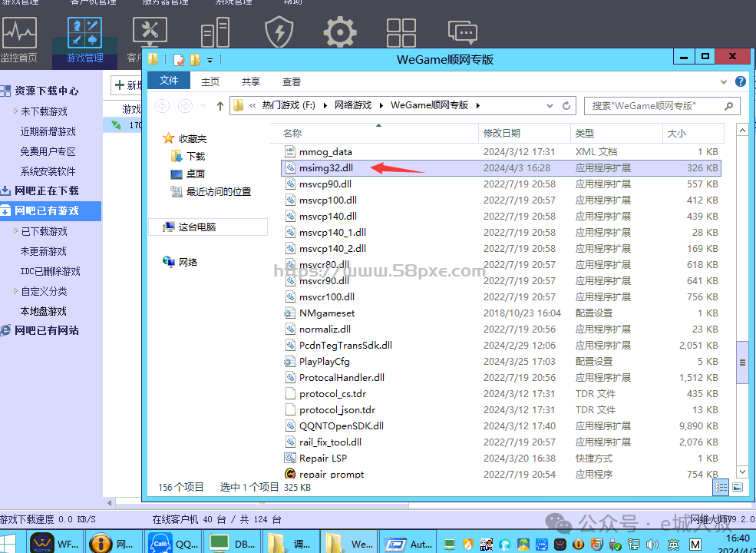Switch to the 查看 ribbon tab

coord(291,81)
